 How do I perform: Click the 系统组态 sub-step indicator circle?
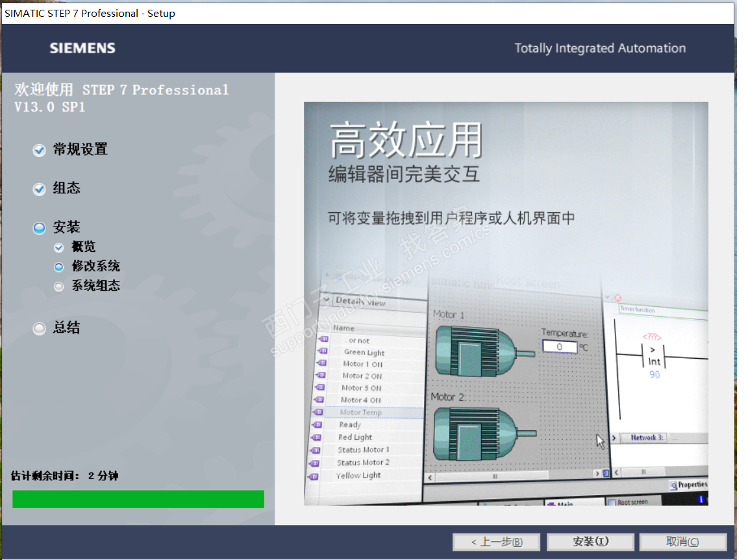point(58,286)
